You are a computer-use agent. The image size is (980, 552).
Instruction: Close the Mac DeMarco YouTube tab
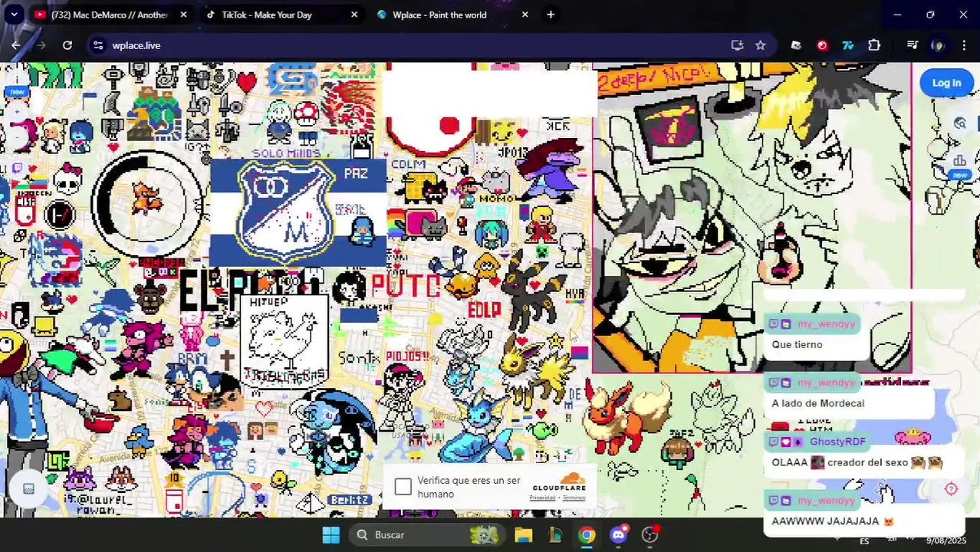[x=183, y=15]
